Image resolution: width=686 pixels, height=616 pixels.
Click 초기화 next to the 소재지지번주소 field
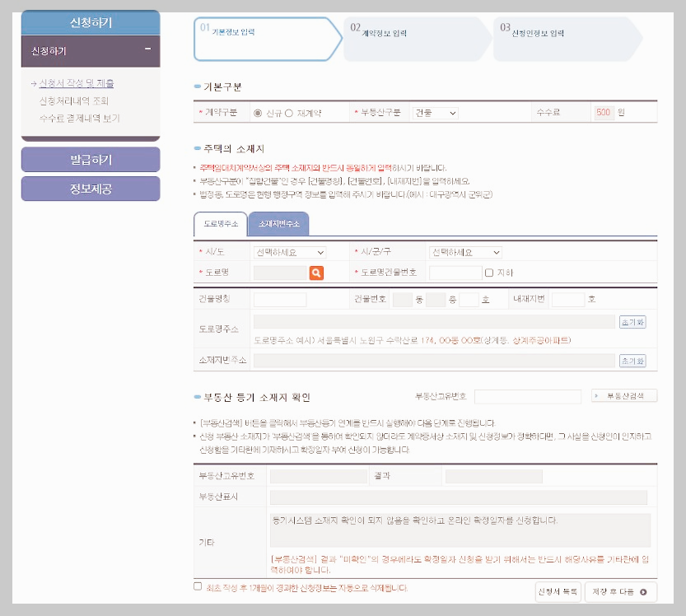pos(631,361)
